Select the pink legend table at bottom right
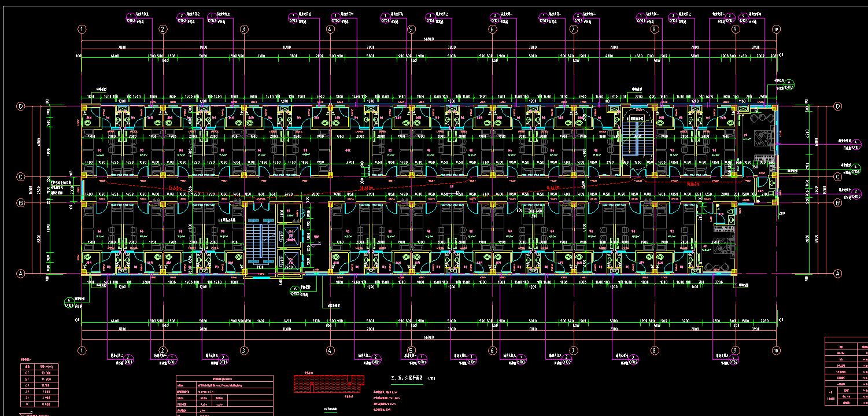The image size is (868, 416). tap(846, 371)
